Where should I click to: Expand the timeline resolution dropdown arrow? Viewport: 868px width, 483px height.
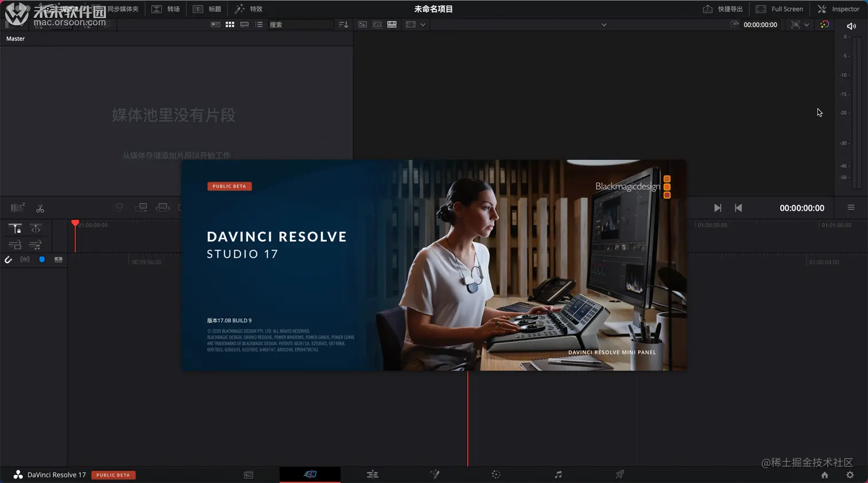(x=807, y=25)
